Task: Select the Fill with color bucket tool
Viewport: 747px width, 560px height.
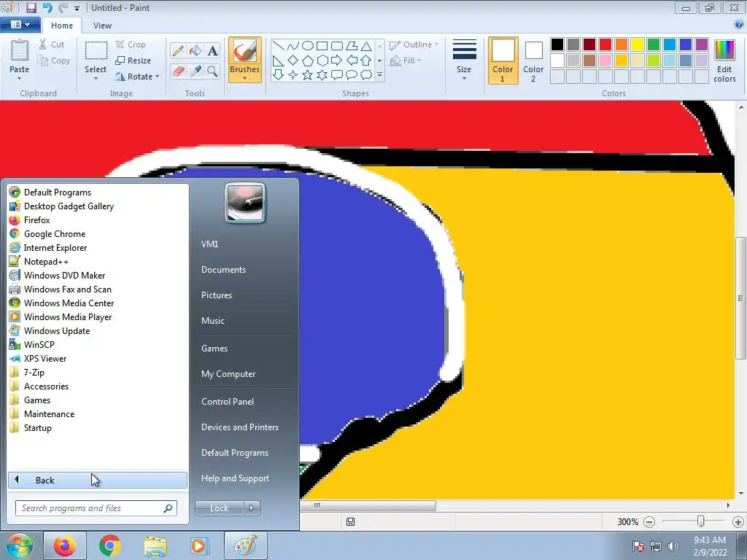Action: click(x=196, y=50)
